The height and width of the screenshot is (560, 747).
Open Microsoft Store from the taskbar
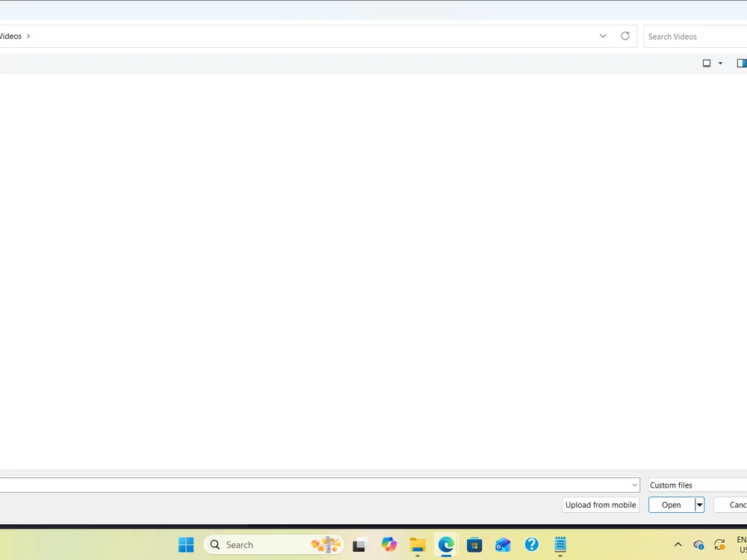click(474, 544)
